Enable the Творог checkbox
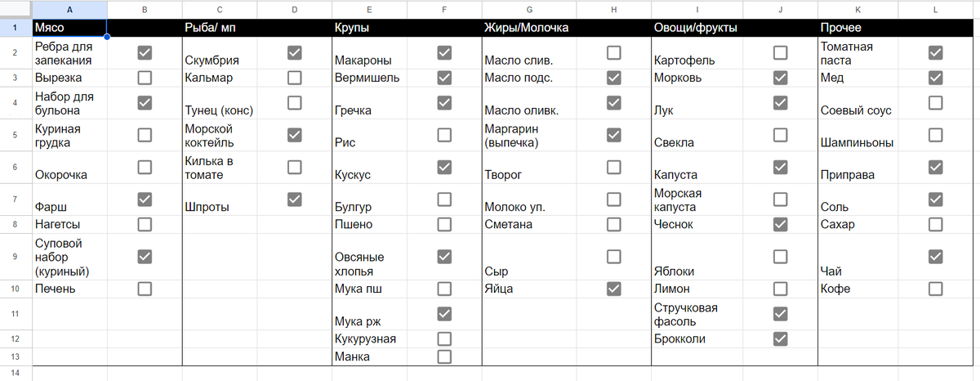 [x=613, y=167]
